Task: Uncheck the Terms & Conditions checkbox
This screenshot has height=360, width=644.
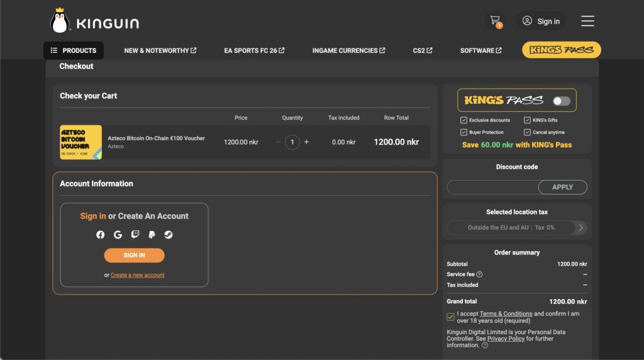Action: (x=450, y=317)
